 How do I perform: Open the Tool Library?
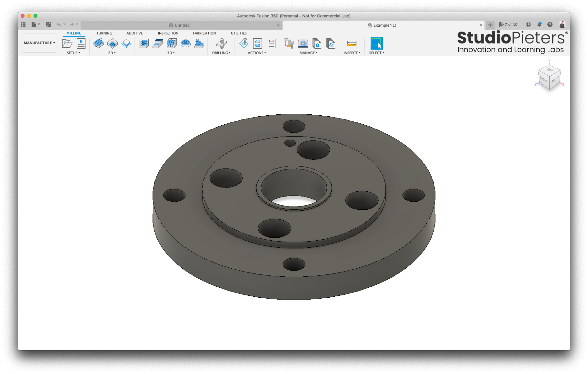pyautogui.click(x=289, y=43)
